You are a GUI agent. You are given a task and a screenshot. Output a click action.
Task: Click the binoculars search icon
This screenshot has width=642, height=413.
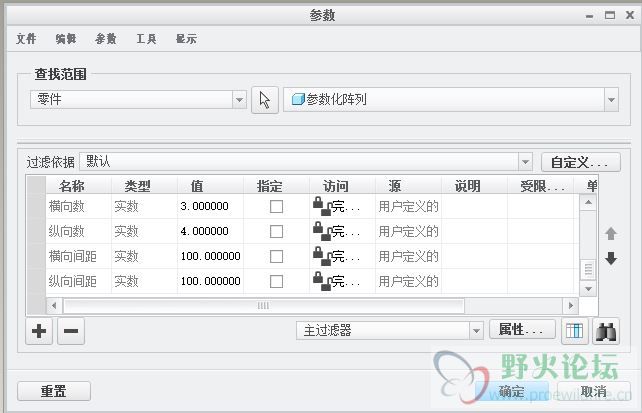pos(606,331)
